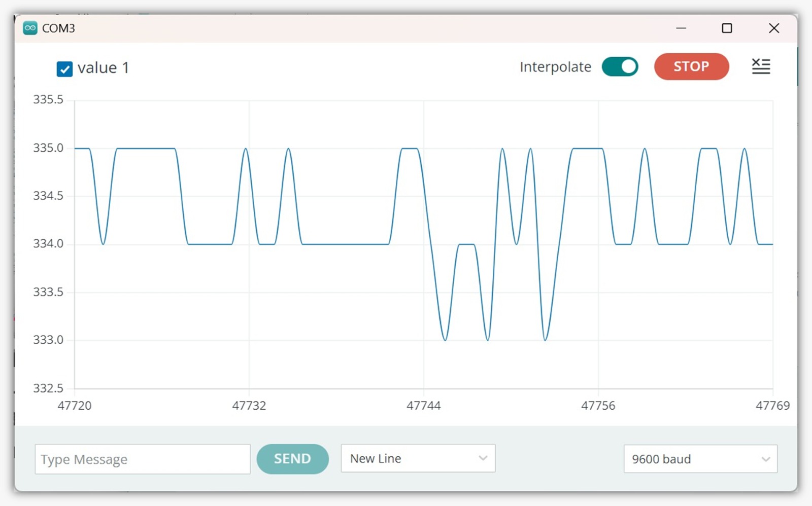Screen dimensions: 812x506
Task: Minimize the COM3 plotter window
Action: pyautogui.click(x=681, y=28)
